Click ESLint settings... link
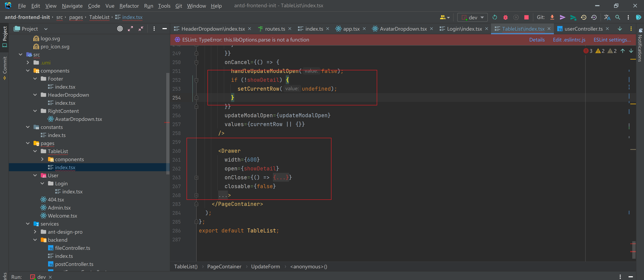Viewport: 644px width, 280px height. point(612,40)
